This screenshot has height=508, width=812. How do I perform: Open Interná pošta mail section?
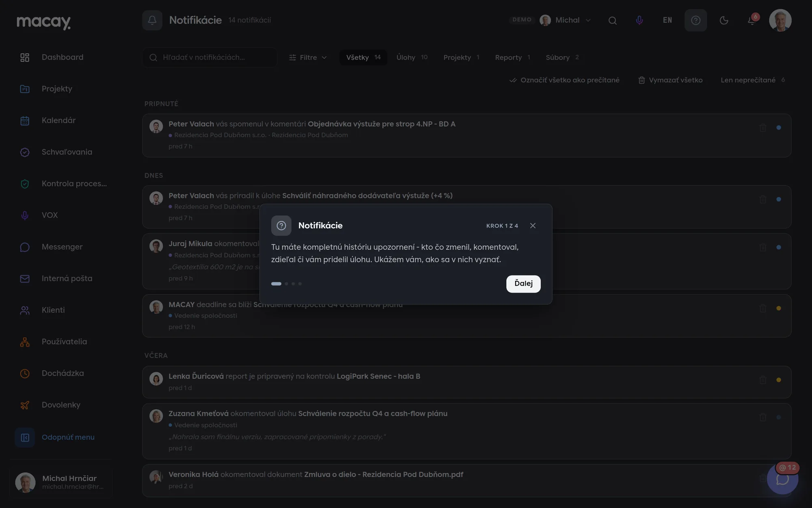coord(61,278)
